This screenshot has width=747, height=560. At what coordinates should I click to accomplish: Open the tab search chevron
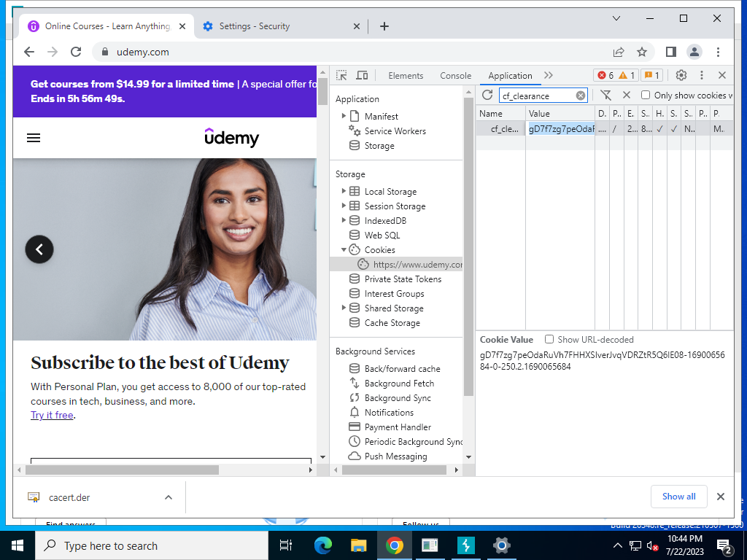616,18
